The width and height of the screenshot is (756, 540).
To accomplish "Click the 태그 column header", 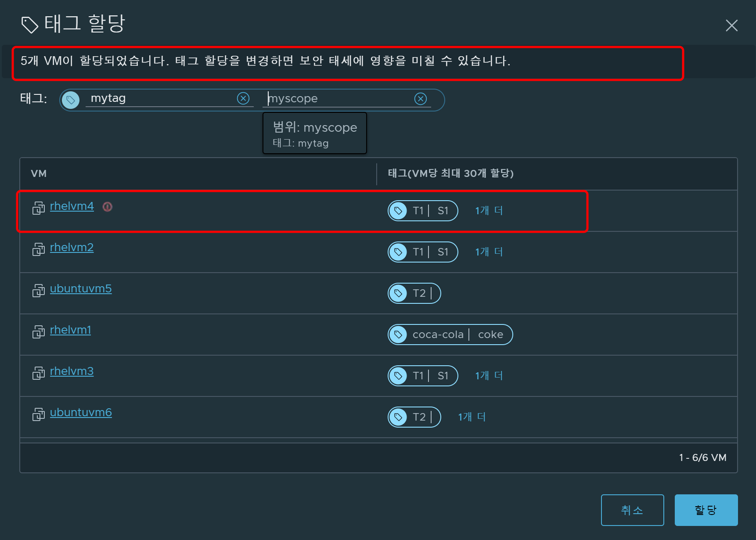I will tap(451, 173).
